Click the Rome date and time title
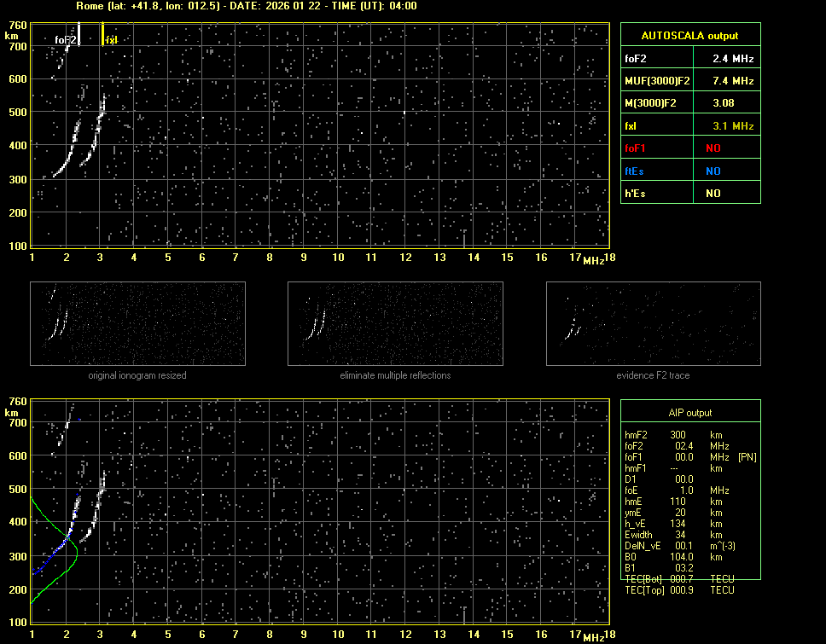826x644 pixels. click(246, 6)
